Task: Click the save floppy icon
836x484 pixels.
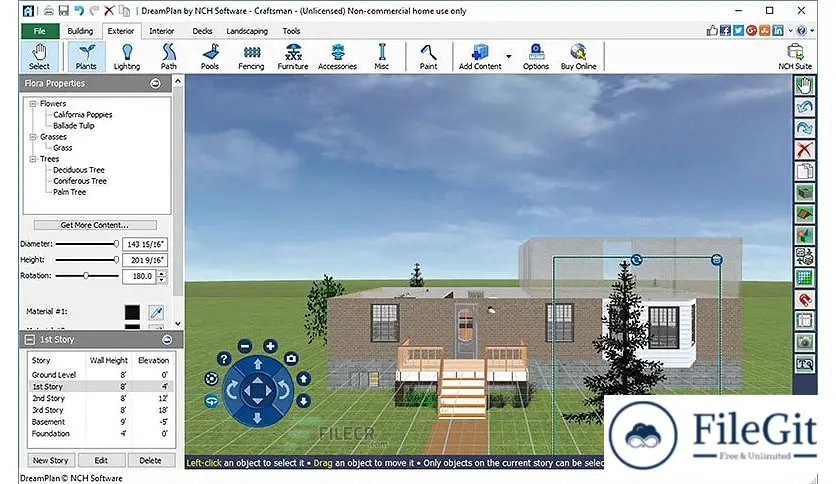Action: coord(63,10)
